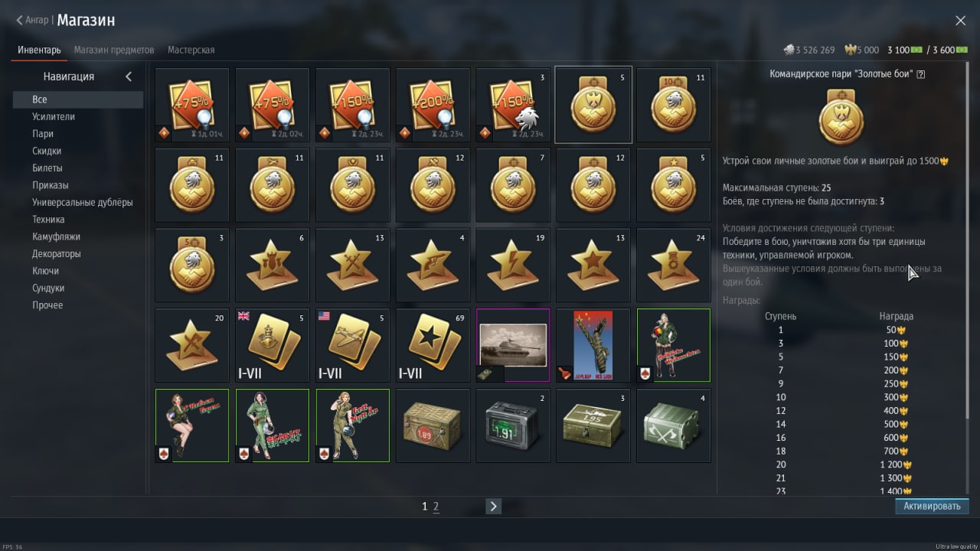This screenshot has height=551, width=980.
Task: Click the 1.89 wooden chest item
Action: 433,425
